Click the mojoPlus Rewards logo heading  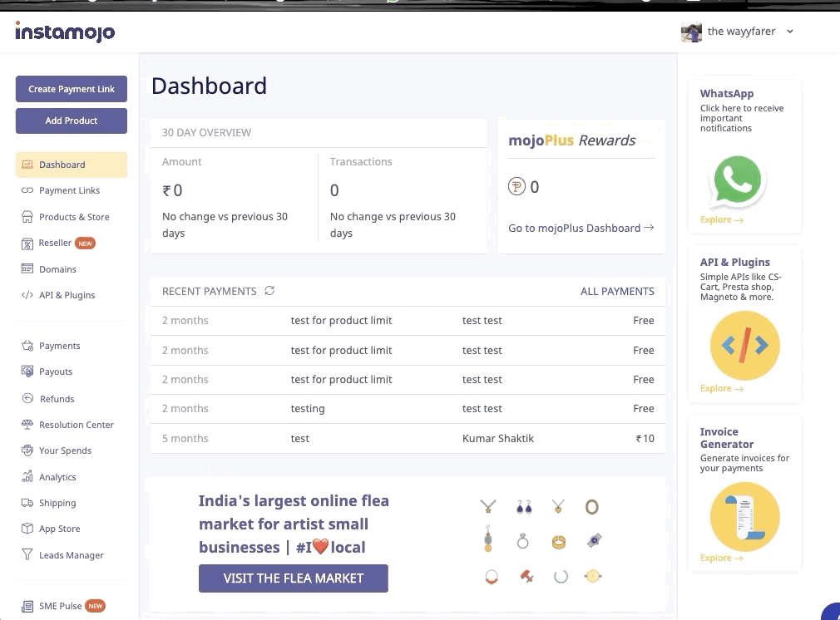tap(571, 140)
